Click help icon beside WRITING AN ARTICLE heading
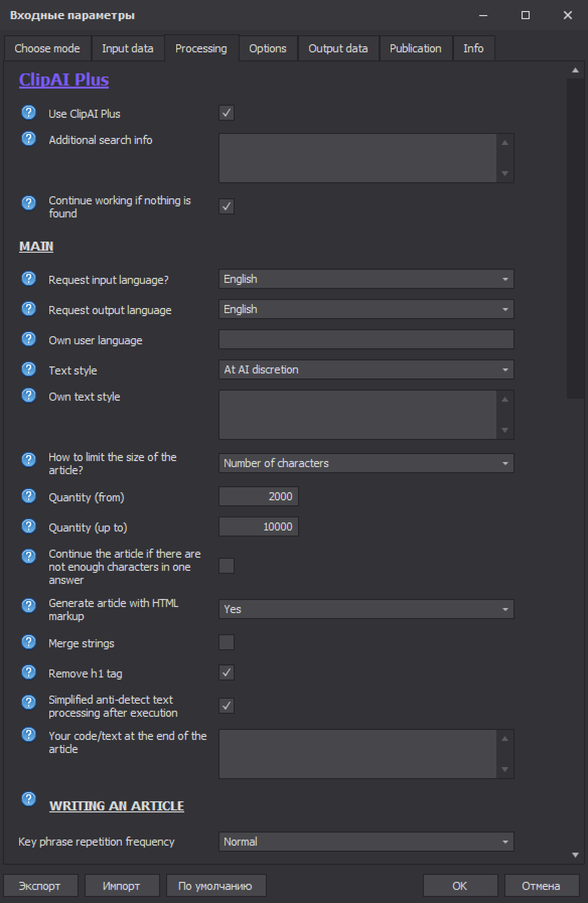588x903 pixels. tap(29, 799)
